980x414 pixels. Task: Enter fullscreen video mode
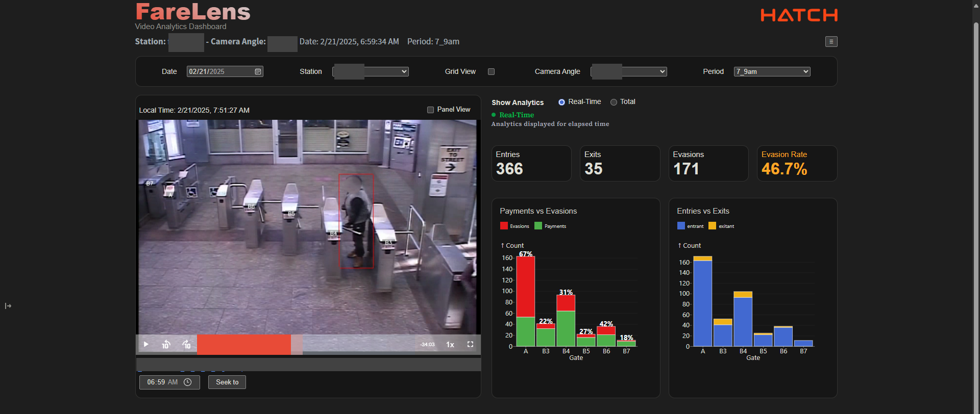(x=470, y=345)
